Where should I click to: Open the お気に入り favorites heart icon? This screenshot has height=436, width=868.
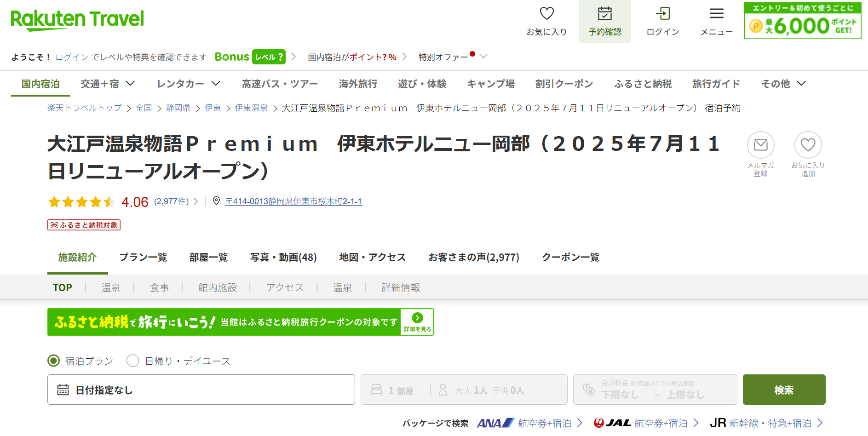[546, 15]
